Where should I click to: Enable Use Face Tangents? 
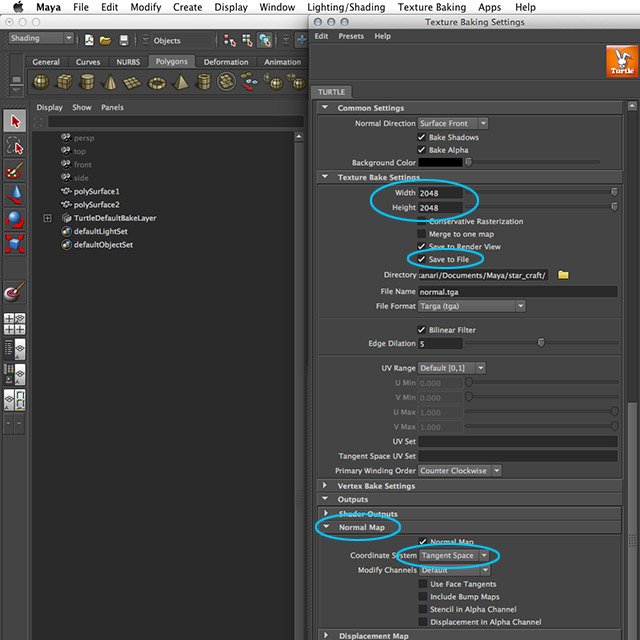pyautogui.click(x=423, y=584)
